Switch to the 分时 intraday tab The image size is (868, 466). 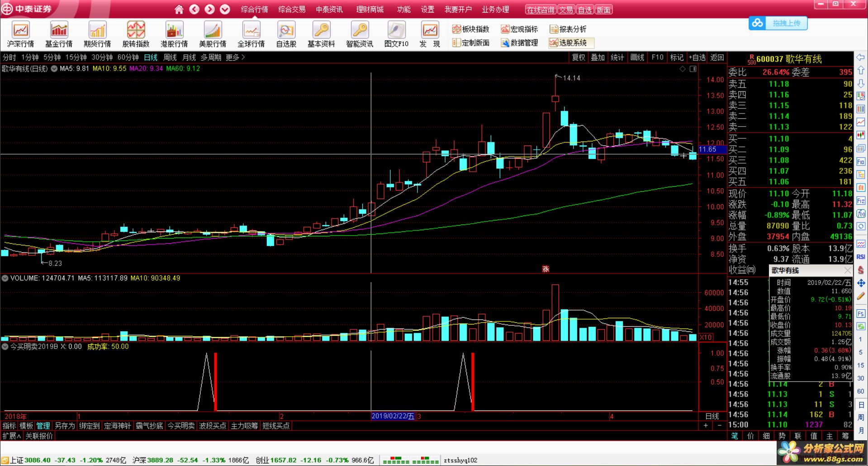click(9, 57)
